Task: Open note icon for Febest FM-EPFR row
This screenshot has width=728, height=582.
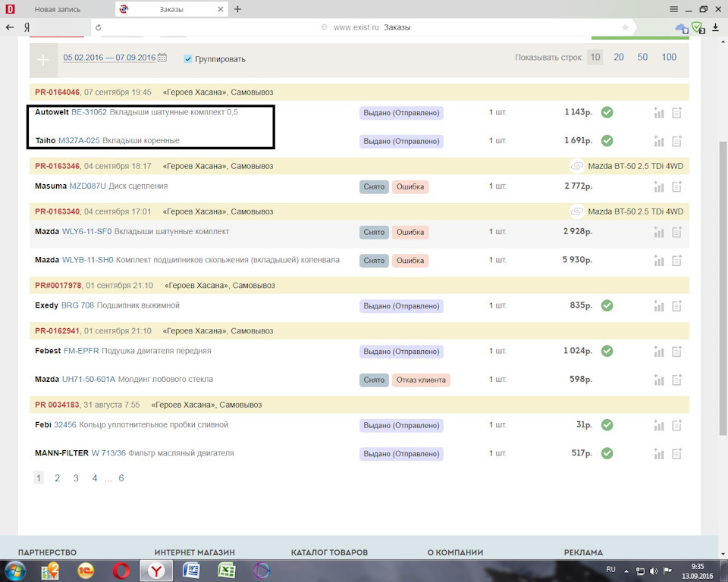Action: 677,351
